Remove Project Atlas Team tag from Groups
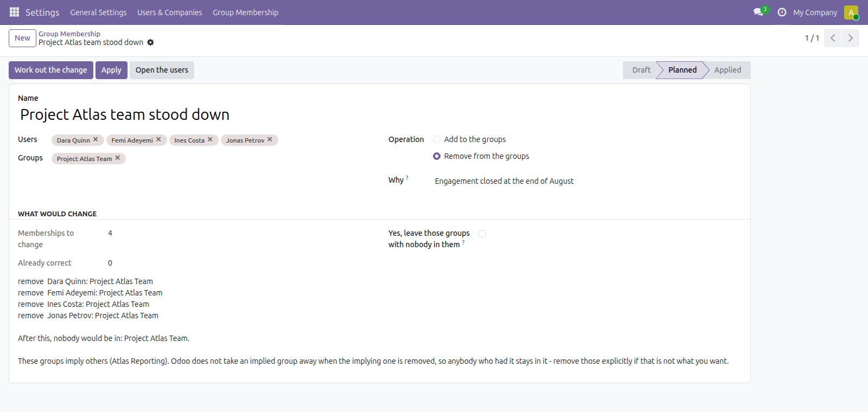 click(117, 158)
